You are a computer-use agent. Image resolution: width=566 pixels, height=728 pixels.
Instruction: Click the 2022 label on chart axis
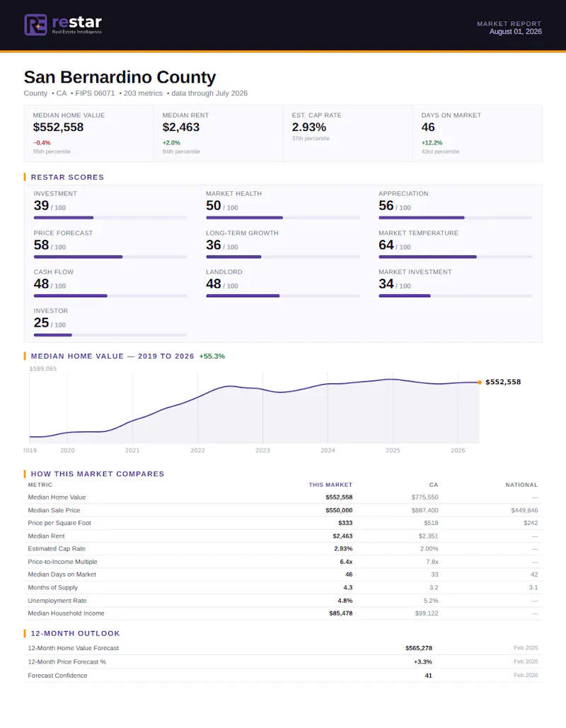point(197,451)
